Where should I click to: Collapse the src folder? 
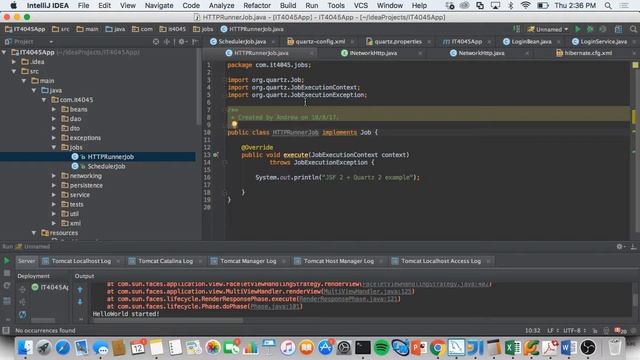[14, 71]
